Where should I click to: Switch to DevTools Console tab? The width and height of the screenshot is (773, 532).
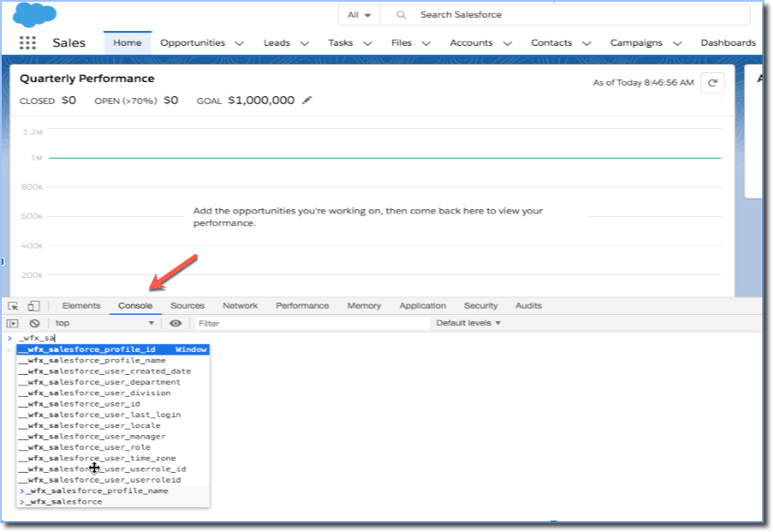(x=135, y=305)
